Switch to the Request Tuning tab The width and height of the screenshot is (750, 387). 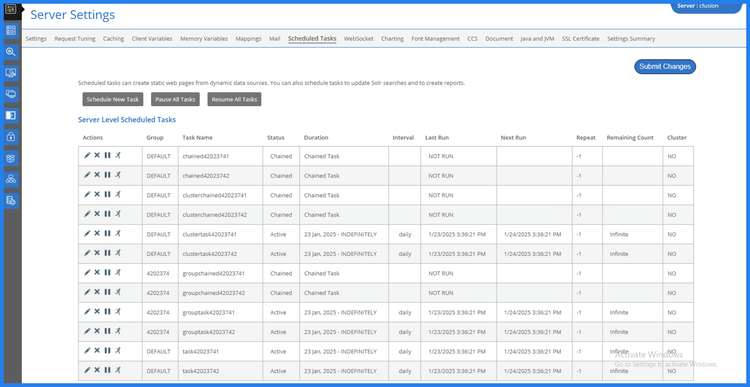click(x=75, y=39)
